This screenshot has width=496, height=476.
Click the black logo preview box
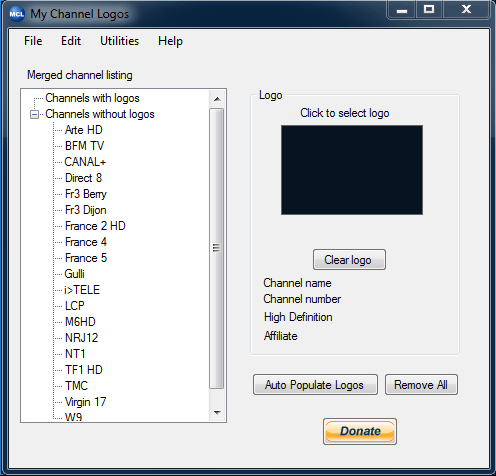pos(352,170)
